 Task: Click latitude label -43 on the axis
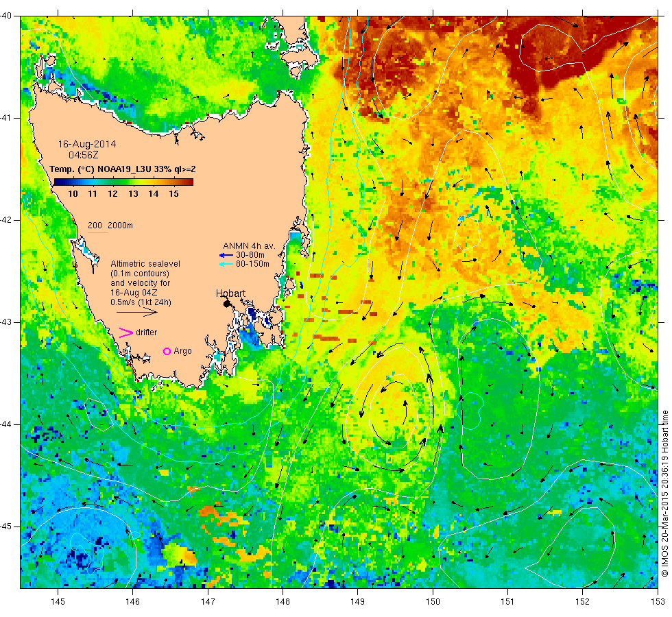[6, 322]
